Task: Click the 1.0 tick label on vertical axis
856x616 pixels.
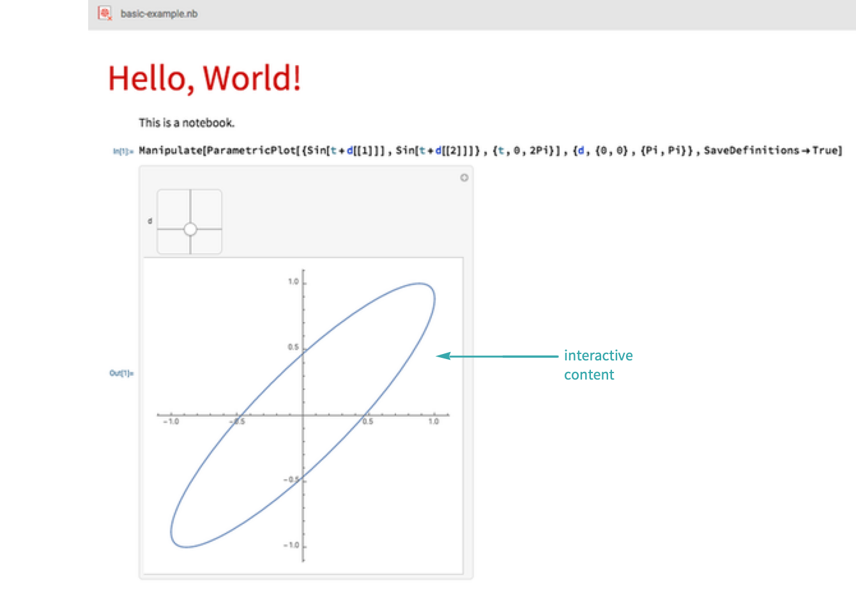Action: point(293,282)
